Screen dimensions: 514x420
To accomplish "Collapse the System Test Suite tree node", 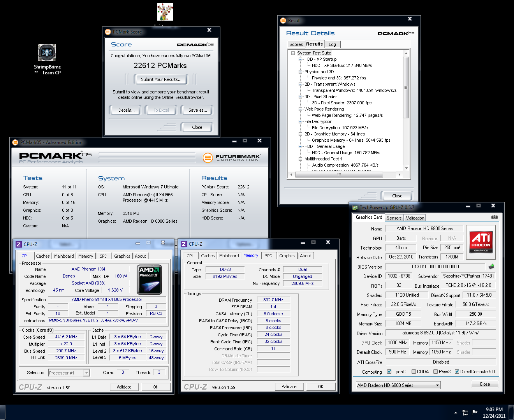I will click(293, 53).
